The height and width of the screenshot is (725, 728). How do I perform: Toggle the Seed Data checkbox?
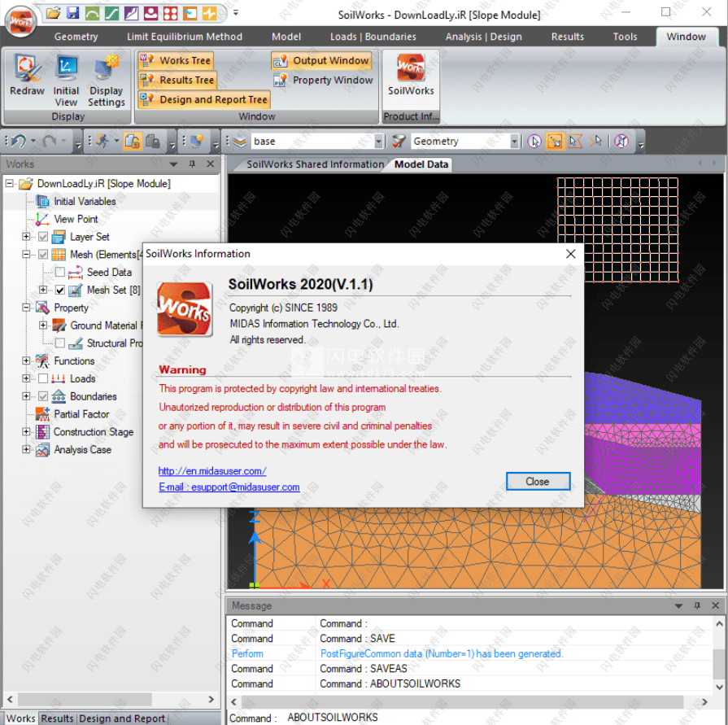tap(60, 272)
